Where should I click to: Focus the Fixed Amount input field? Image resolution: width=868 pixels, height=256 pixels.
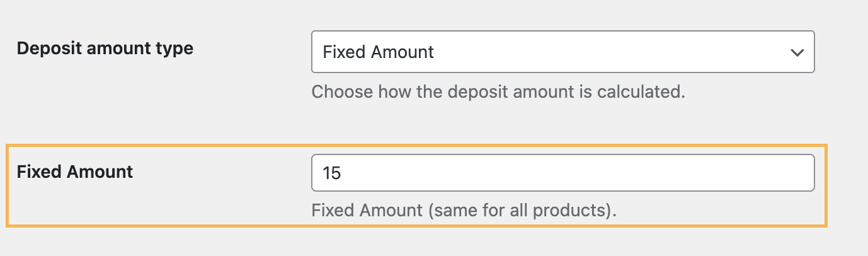[x=562, y=173]
